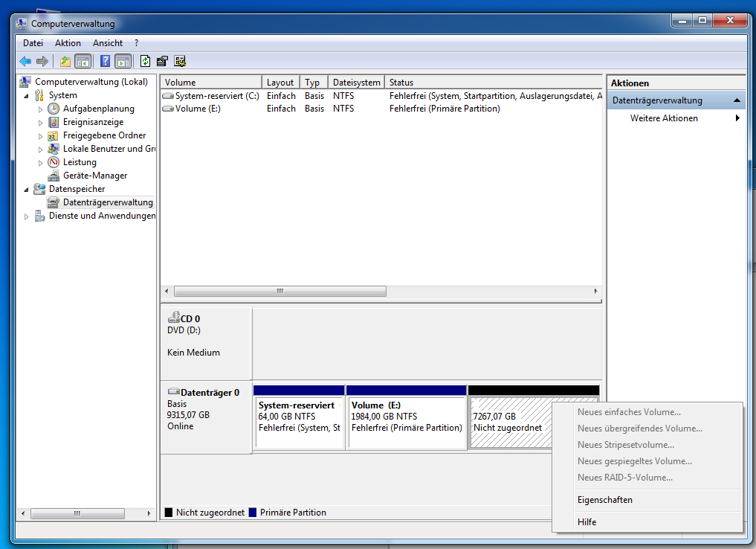The image size is (756, 549).
Task: Click the '9315,07 GB' disk size text
Action: click(x=188, y=415)
